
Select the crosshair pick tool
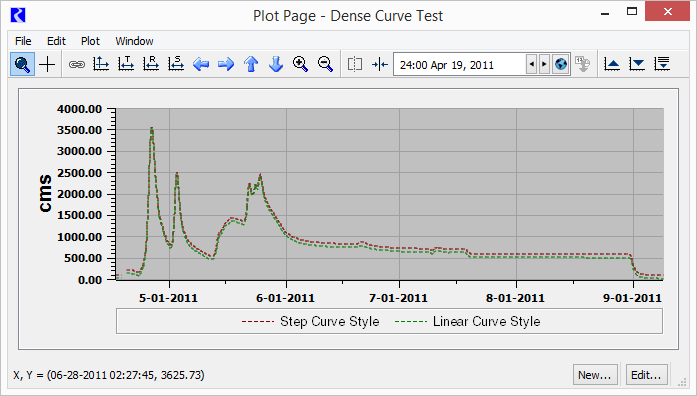47,64
